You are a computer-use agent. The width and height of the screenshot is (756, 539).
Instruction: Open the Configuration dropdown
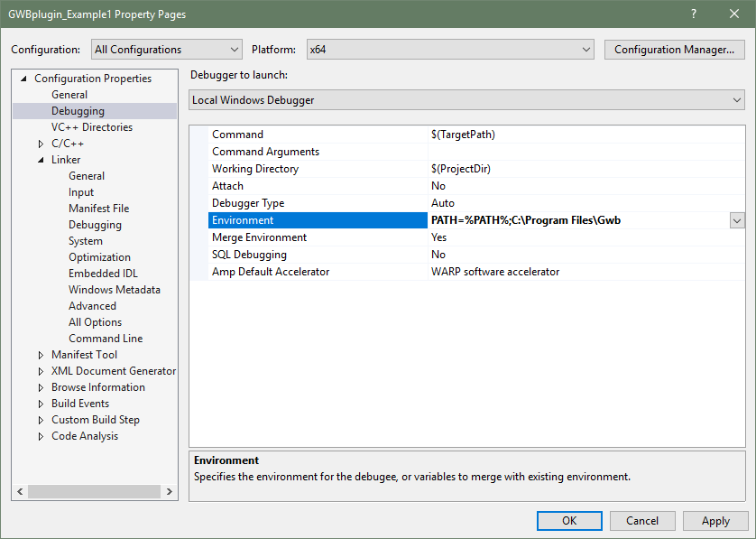pos(166,50)
